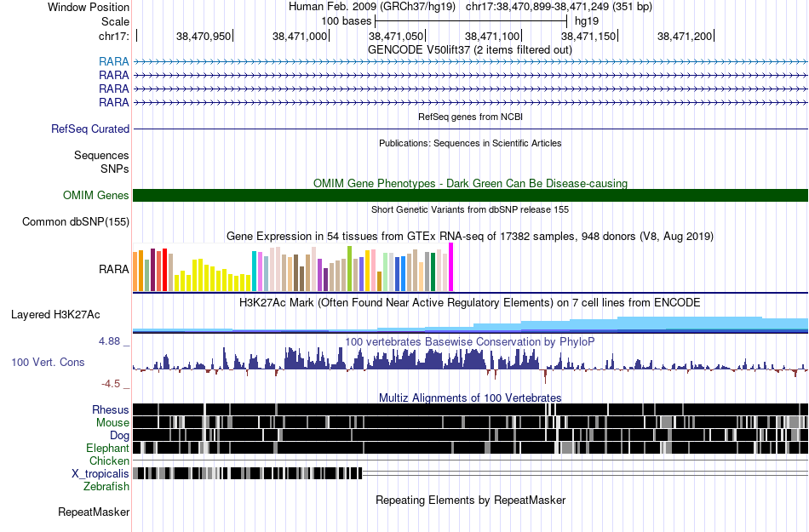The image size is (809, 532).
Task: Click the 38,471,100 coordinate on ruler
Action: 492,36
